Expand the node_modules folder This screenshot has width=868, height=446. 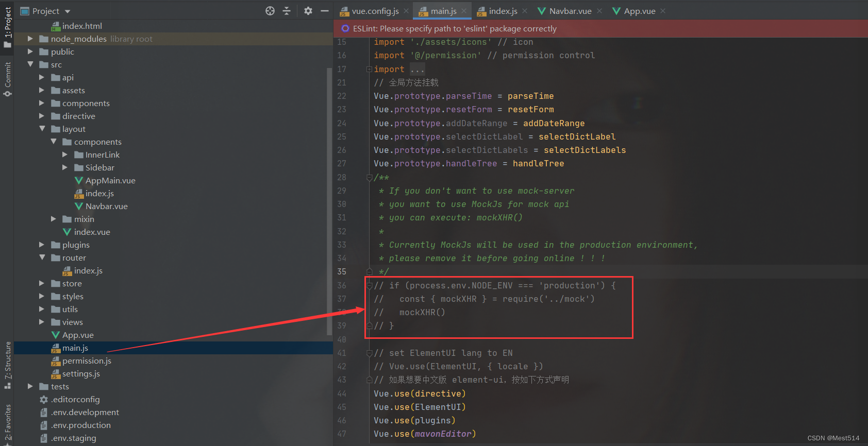(x=30, y=39)
